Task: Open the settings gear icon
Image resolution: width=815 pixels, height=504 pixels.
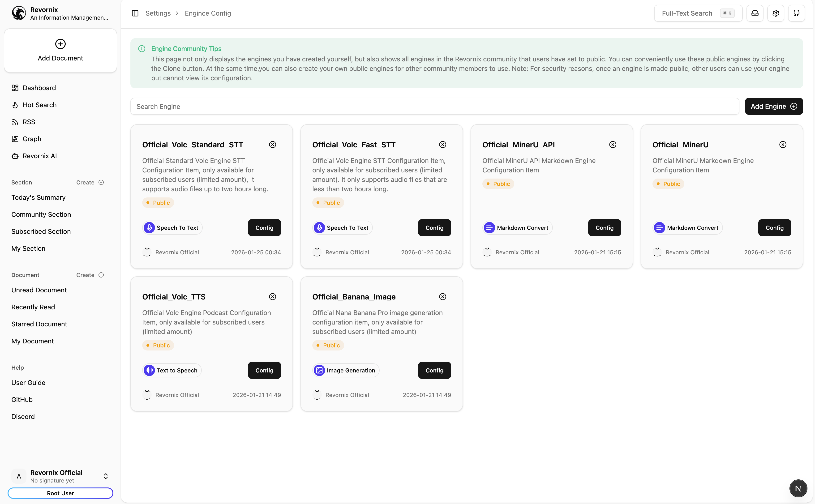Action: 776,13
